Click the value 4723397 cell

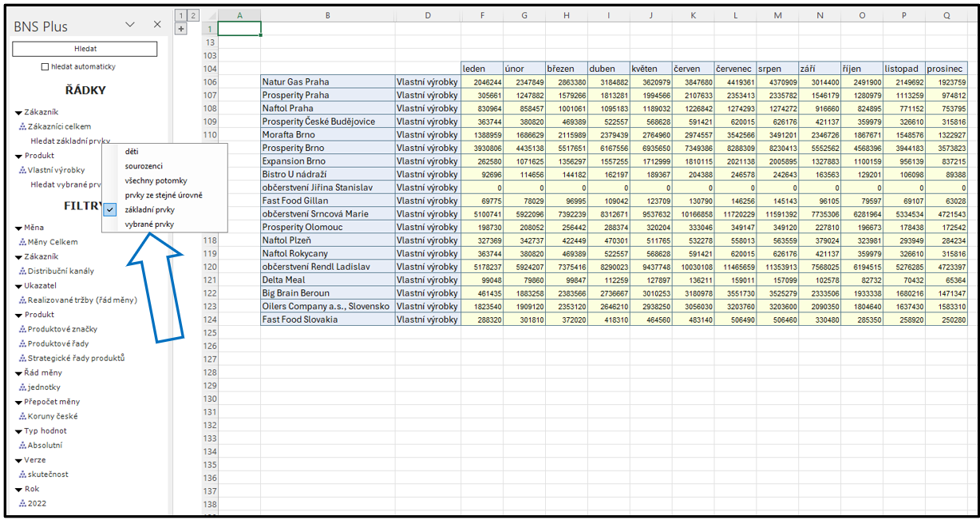point(946,267)
